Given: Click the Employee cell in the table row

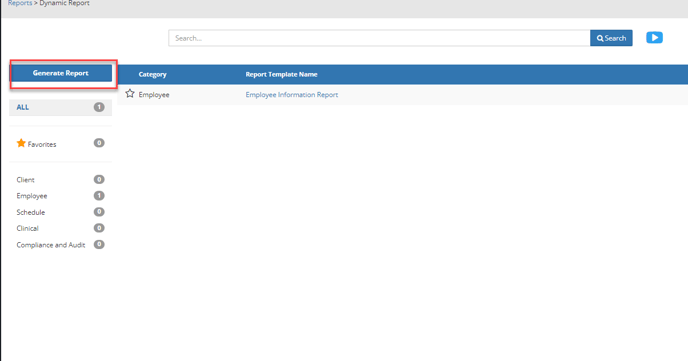Looking at the screenshot, I should pyautogui.click(x=154, y=95).
